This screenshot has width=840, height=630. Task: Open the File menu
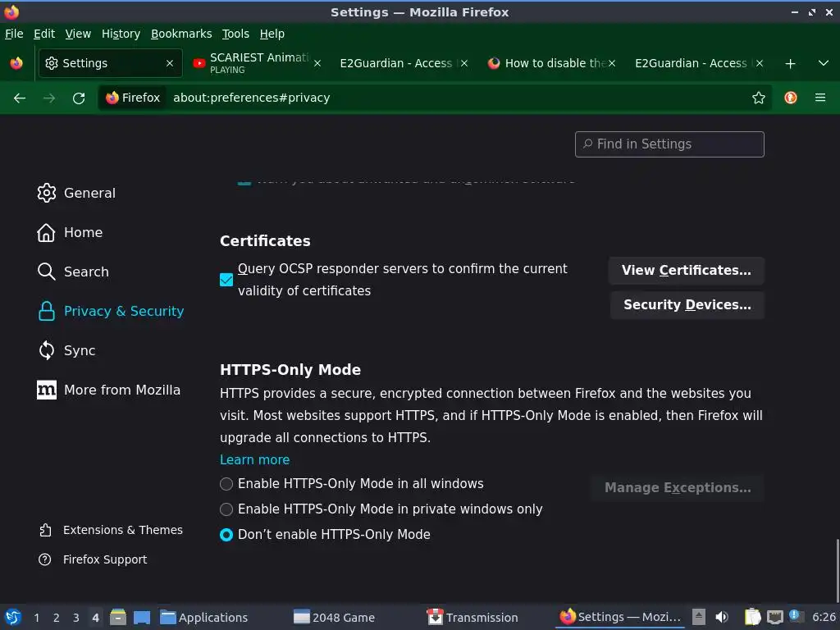(14, 34)
